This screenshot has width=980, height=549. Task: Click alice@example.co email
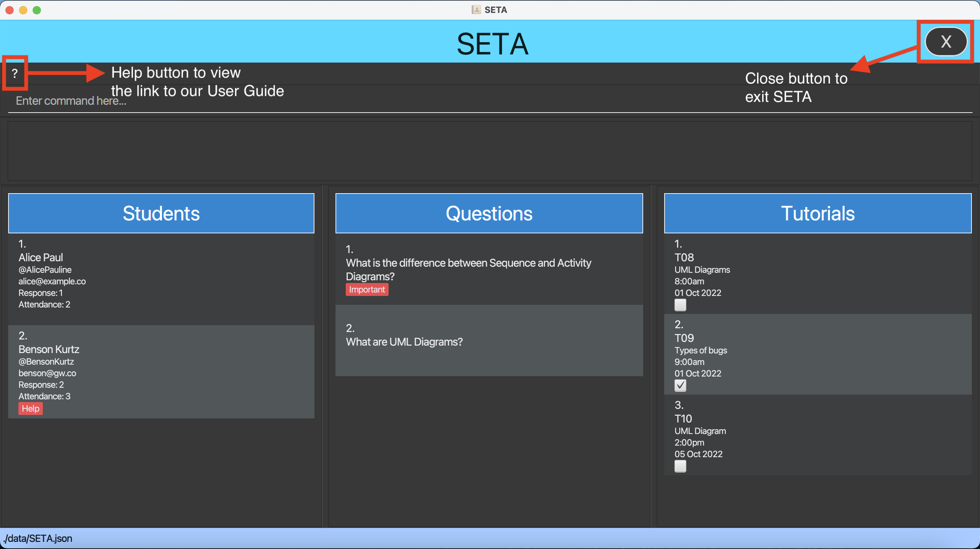[52, 281]
